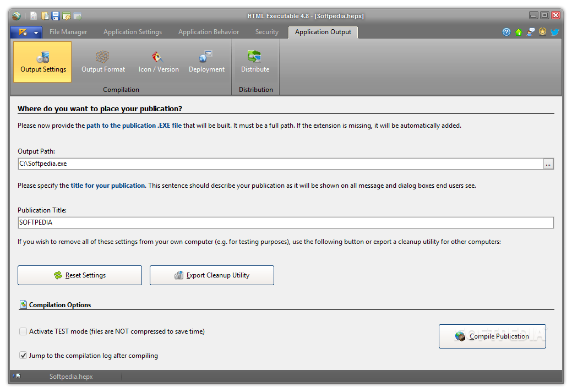Image resolution: width=572 pixels, height=392 pixels.
Task: Click the New project icon in title bar
Action: click(34, 16)
